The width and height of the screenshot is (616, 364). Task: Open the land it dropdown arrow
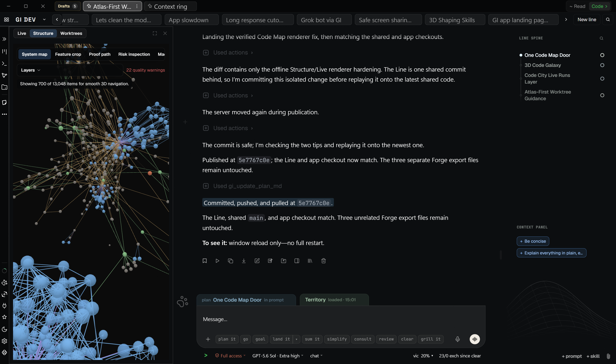point(296,339)
